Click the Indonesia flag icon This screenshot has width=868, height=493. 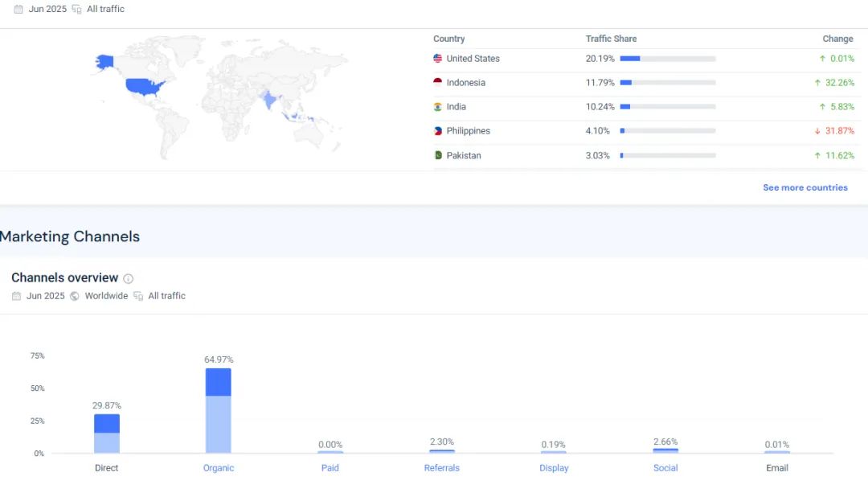click(x=437, y=83)
